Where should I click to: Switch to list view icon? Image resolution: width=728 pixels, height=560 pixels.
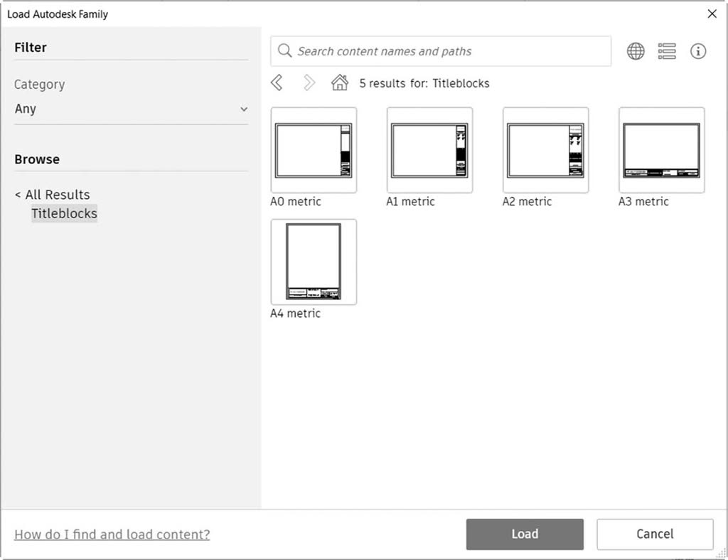click(x=667, y=51)
